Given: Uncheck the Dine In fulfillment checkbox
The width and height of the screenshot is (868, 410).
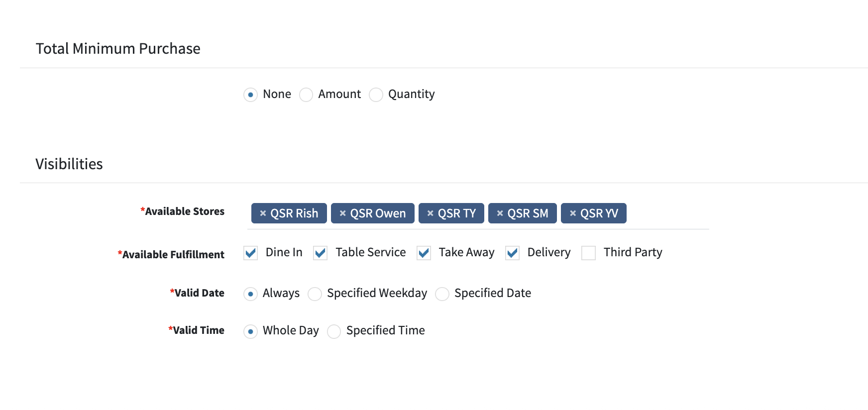Looking at the screenshot, I should [250, 253].
